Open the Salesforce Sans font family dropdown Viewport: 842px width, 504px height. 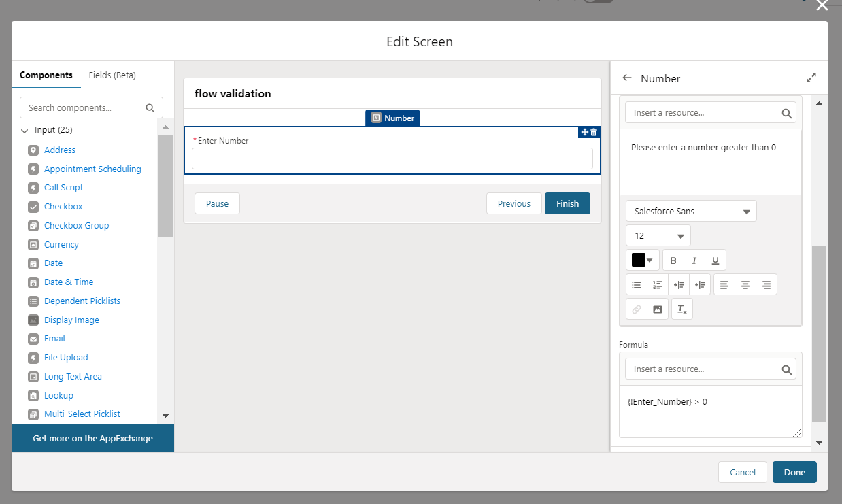coord(691,211)
